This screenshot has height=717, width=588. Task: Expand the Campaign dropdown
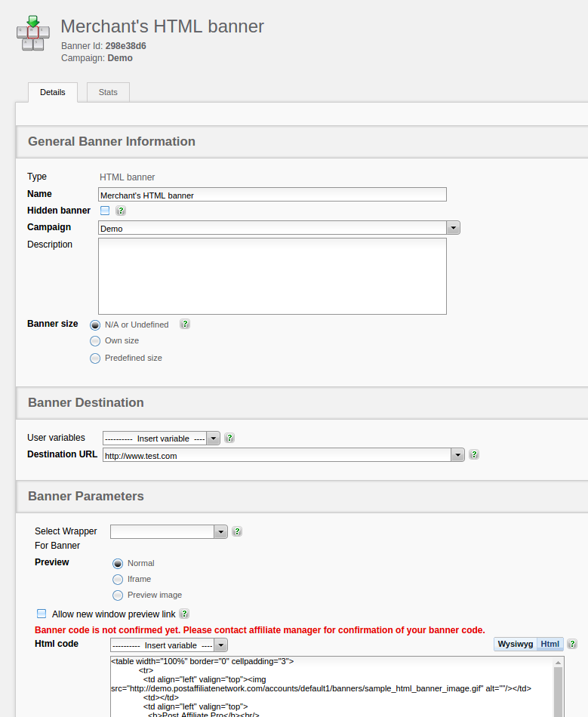[453, 228]
